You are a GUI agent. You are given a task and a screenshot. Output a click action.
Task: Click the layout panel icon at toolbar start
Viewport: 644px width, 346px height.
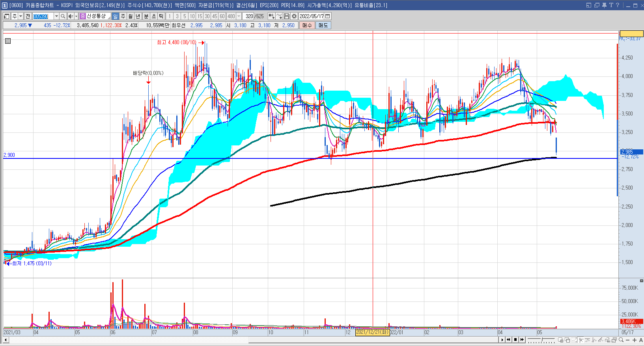(x=7, y=16)
